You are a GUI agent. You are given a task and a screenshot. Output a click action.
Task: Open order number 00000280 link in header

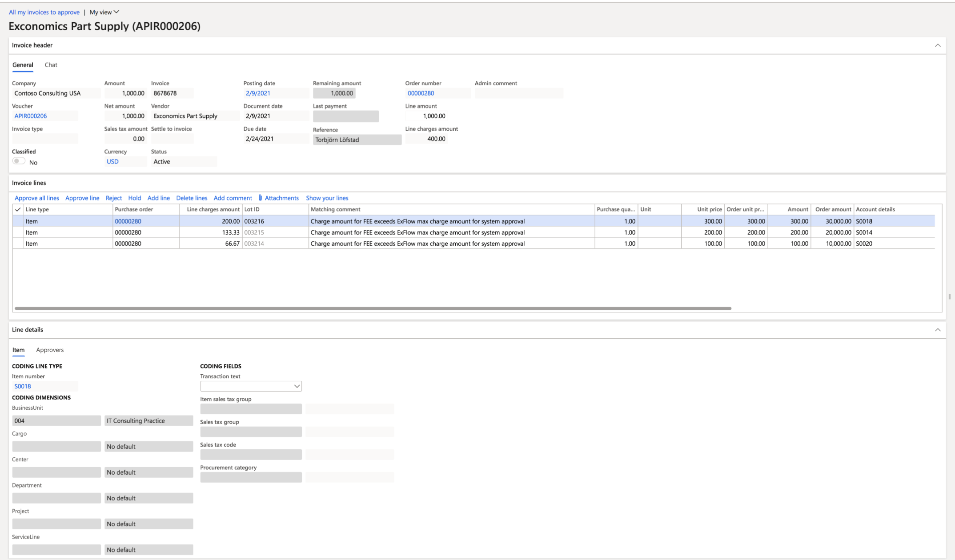[421, 93]
